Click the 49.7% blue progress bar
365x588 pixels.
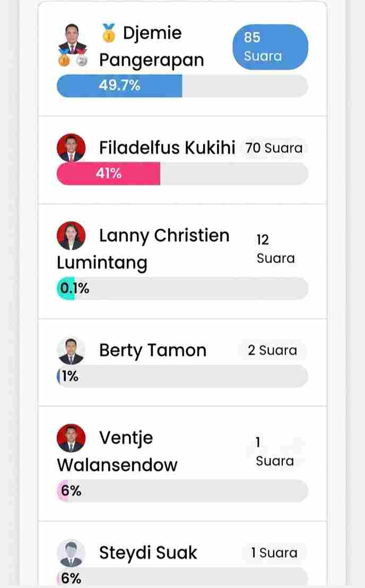(183, 86)
